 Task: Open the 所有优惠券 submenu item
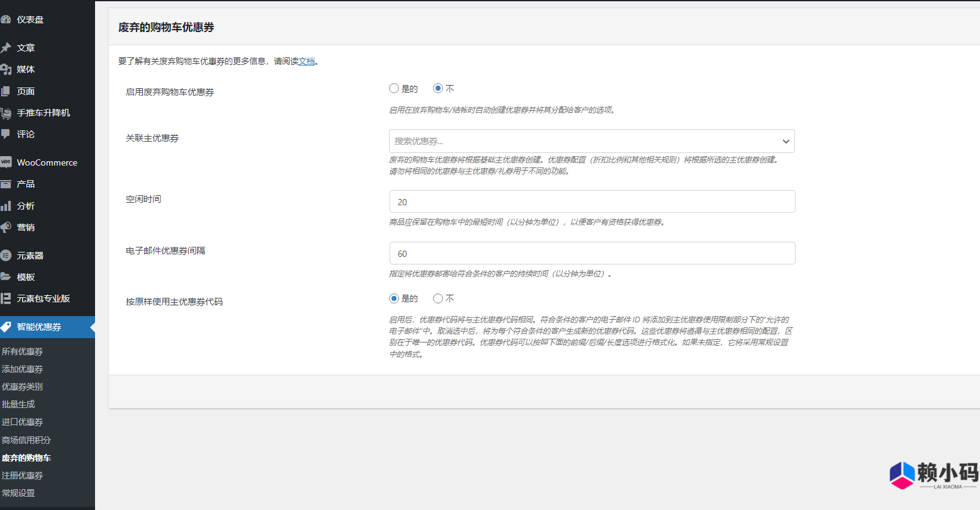23,351
